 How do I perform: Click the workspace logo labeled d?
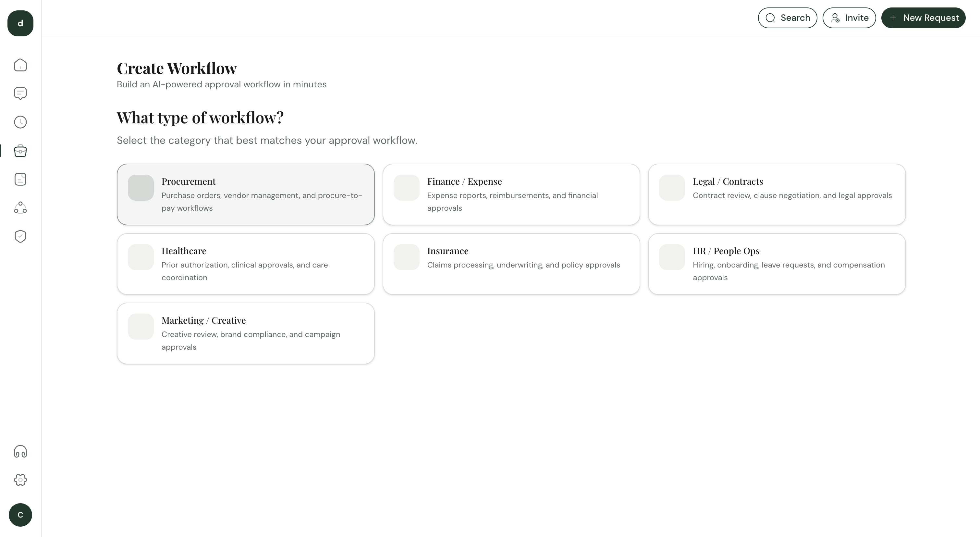coord(20,23)
